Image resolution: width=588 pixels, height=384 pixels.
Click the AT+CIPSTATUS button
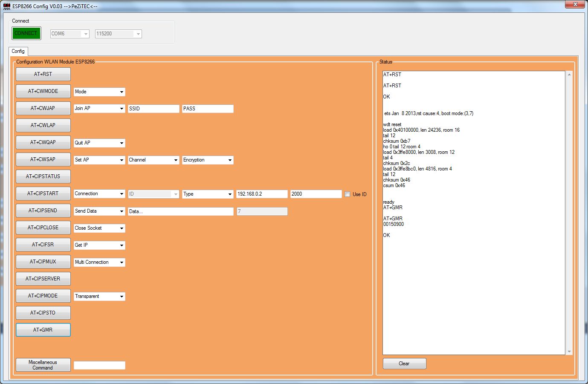pyautogui.click(x=43, y=176)
